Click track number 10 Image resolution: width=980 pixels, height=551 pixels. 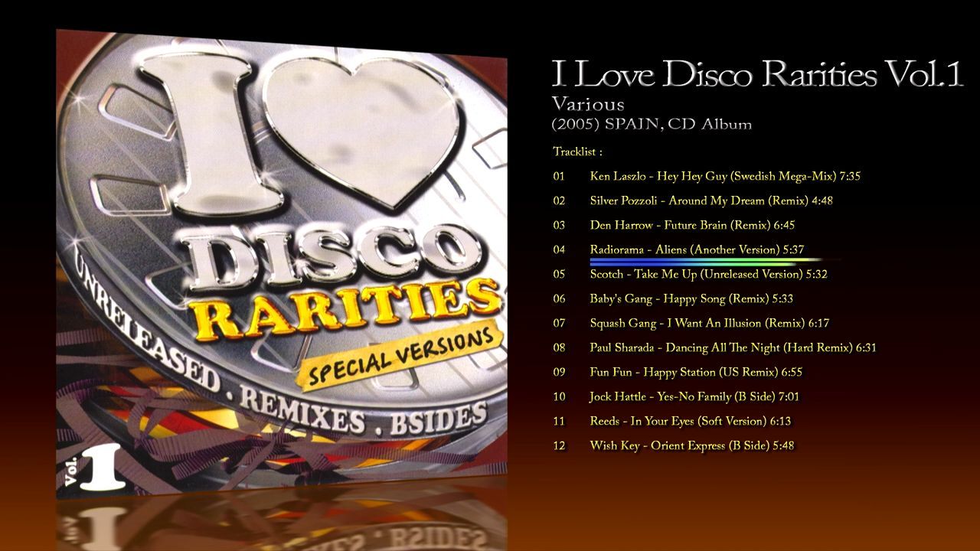(558, 396)
